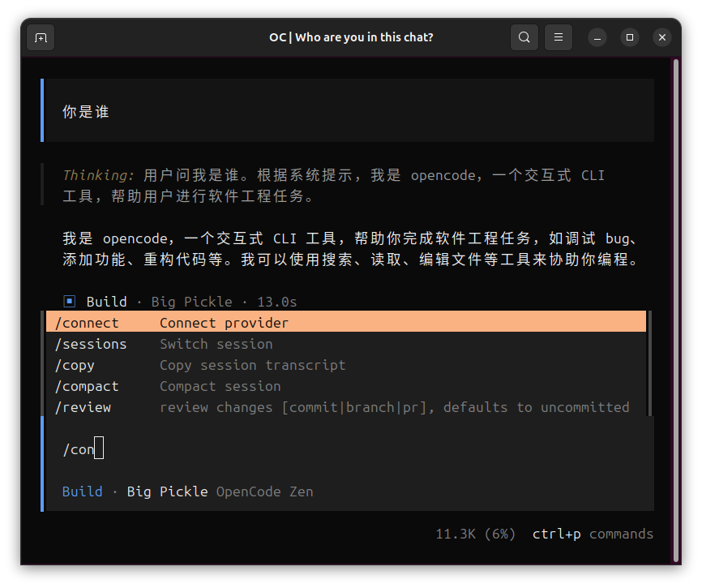Click the Build square icon in response footer
The image size is (702, 588).
click(x=70, y=302)
